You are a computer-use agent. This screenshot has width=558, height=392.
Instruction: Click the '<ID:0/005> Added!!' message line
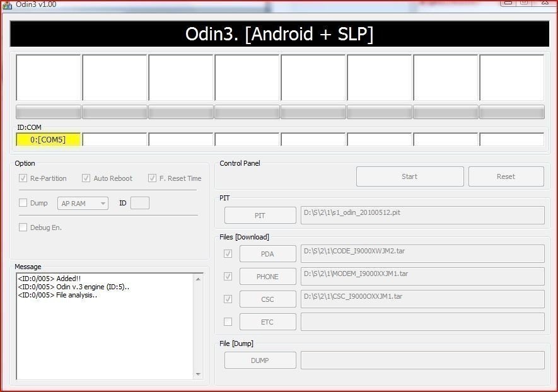(49, 279)
